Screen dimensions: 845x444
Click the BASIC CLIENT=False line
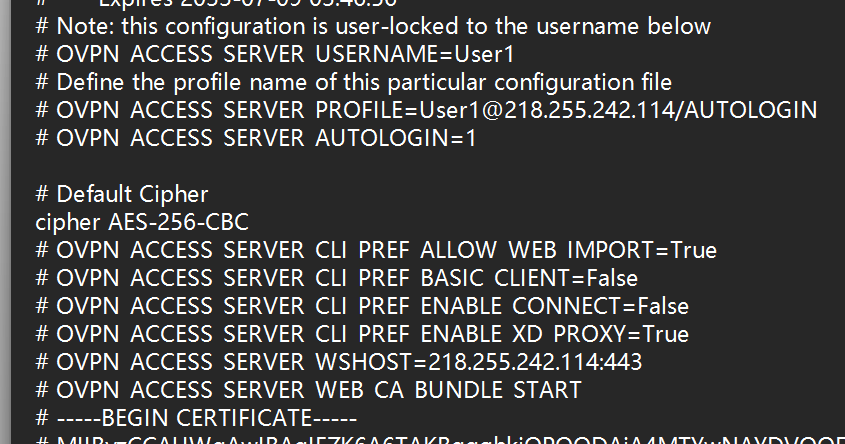tap(337, 279)
